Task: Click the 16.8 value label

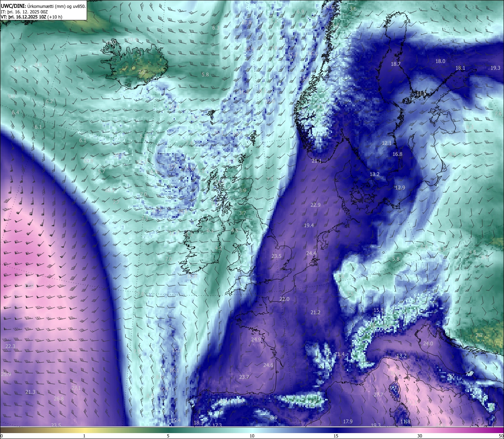Action: click(397, 154)
